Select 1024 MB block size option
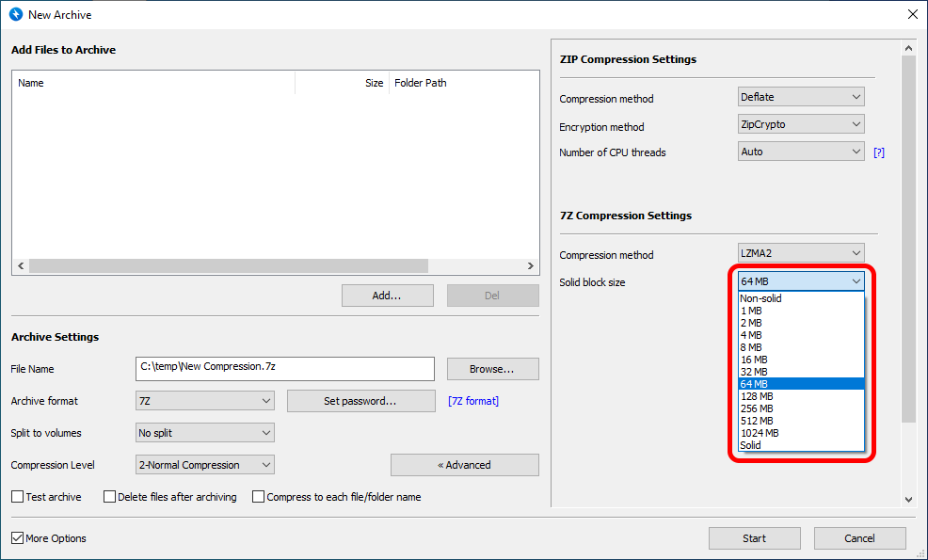Image resolution: width=928 pixels, height=560 pixels. pyautogui.click(x=760, y=433)
